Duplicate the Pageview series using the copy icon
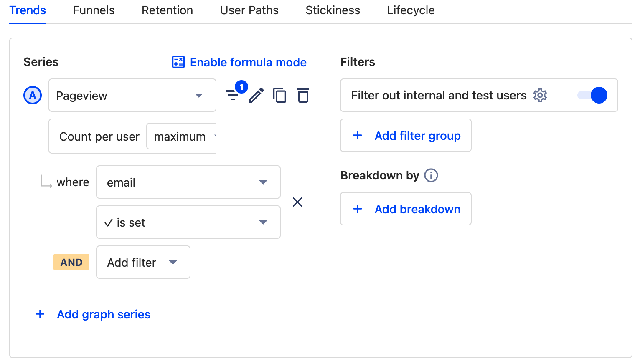 pos(280,95)
